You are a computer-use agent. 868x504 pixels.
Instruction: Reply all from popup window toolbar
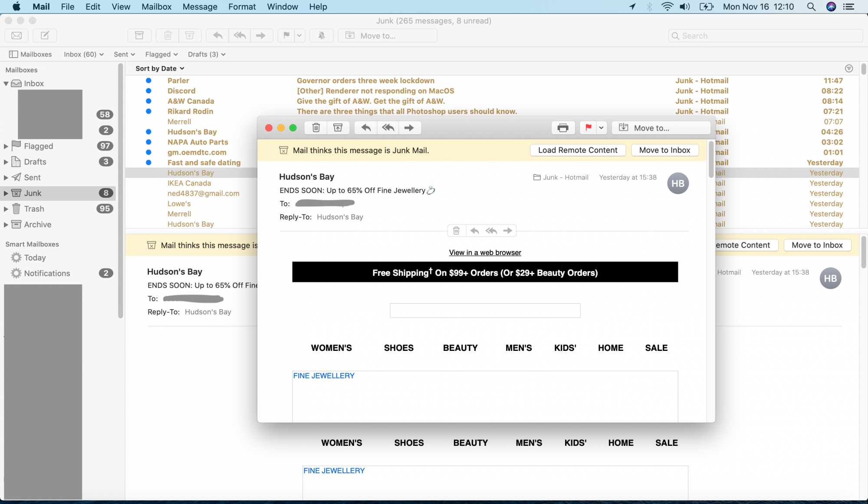click(388, 128)
